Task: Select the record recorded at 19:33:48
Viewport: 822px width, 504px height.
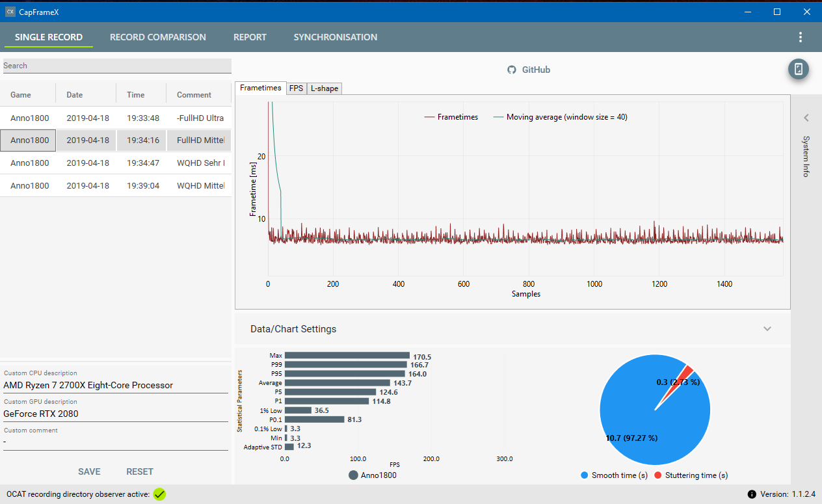Action: point(116,118)
